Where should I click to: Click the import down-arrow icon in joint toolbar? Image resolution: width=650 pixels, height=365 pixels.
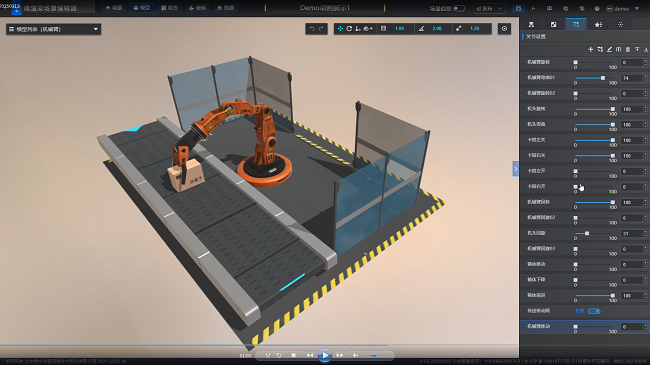point(637,49)
